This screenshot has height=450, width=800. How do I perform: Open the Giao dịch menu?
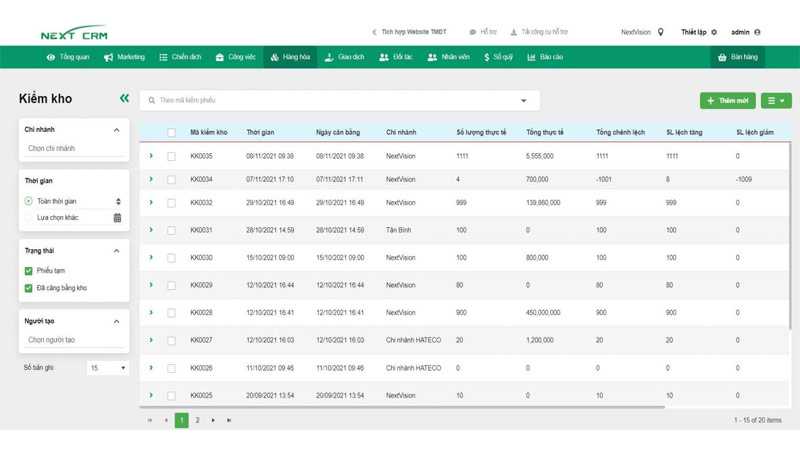point(344,57)
